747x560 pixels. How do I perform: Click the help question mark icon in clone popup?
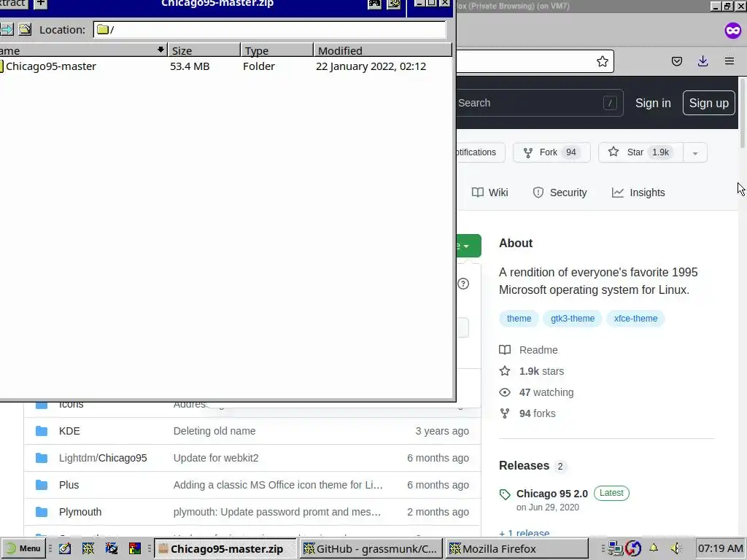pos(463,284)
